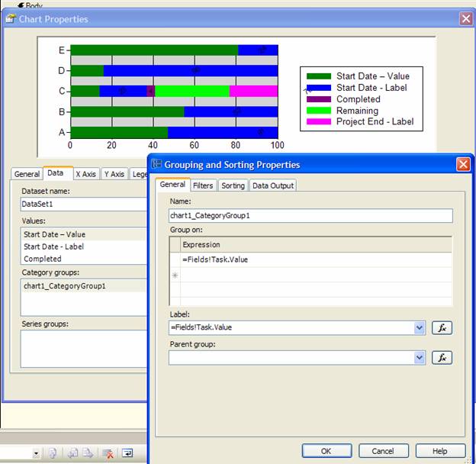476x464 pixels.
Task: Expand the Label dropdown arrow
Action: (x=420, y=327)
